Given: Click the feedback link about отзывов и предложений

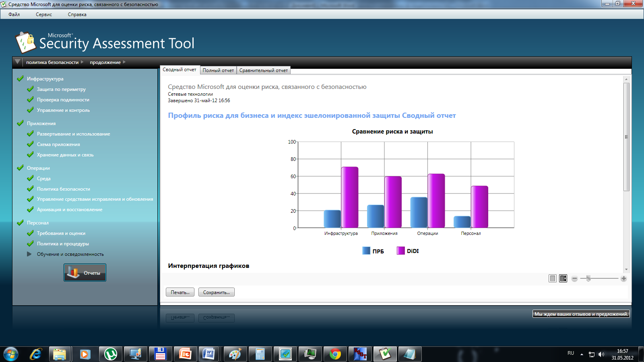Looking at the screenshot, I should click(x=581, y=314).
